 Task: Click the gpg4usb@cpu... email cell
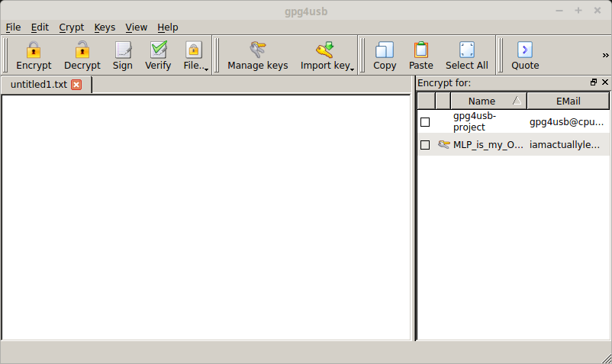pos(566,122)
